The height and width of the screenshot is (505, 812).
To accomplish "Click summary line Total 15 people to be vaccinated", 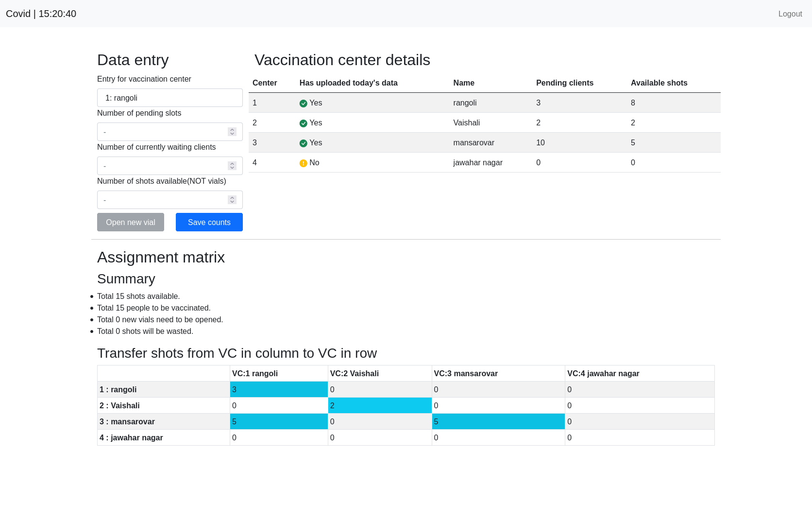I will (154, 308).
